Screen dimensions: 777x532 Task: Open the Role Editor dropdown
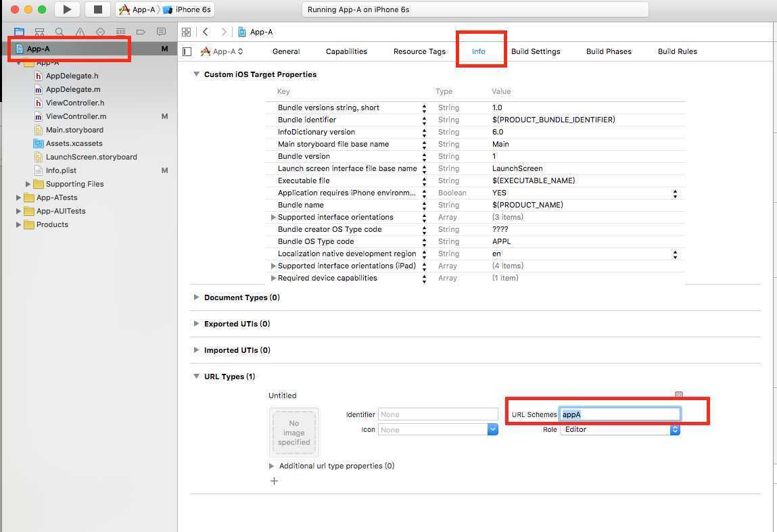click(620, 429)
